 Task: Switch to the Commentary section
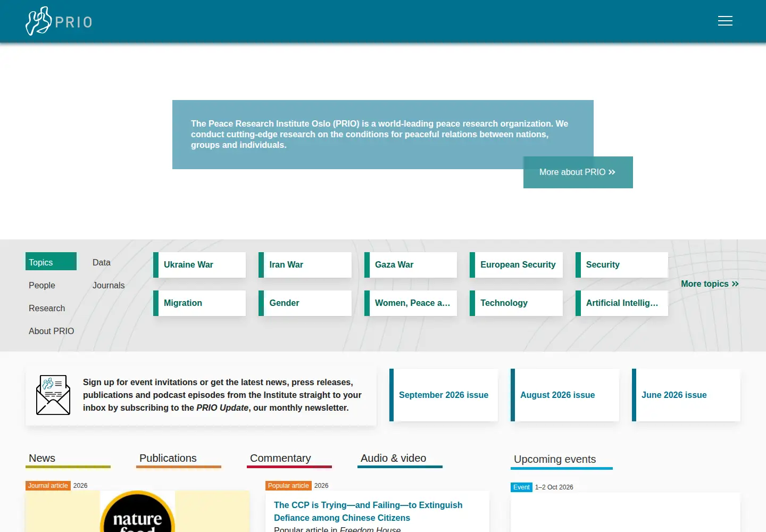tap(289, 459)
